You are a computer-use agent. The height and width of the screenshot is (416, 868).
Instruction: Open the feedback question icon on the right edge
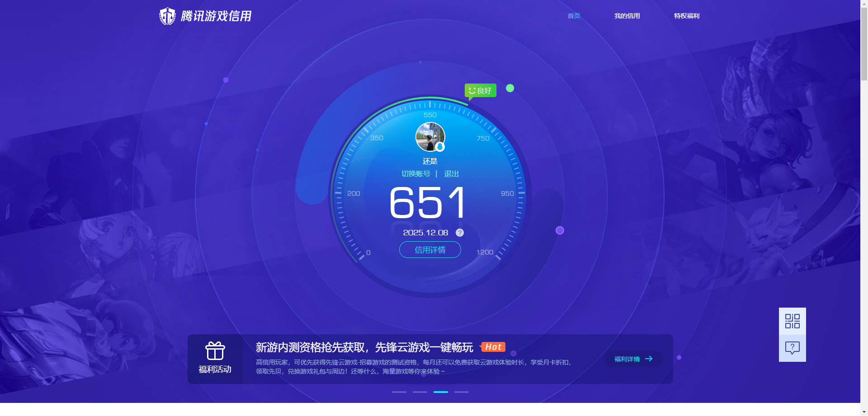(792, 348)
